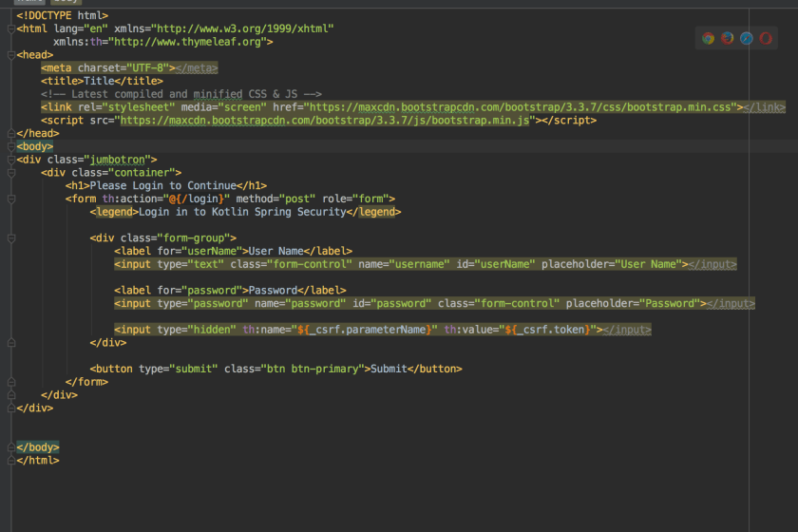Collapse the form th:action block
798x532 pixels.
pos(11,199)
